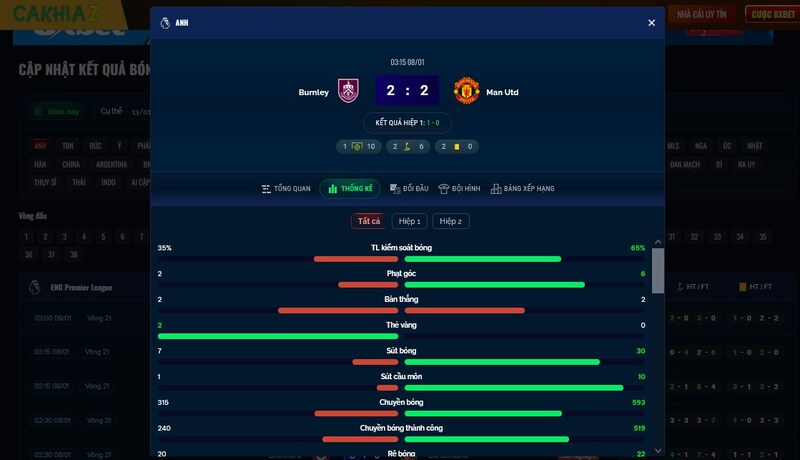Open the Tổng Quan overview tab

tap(286, 188)
